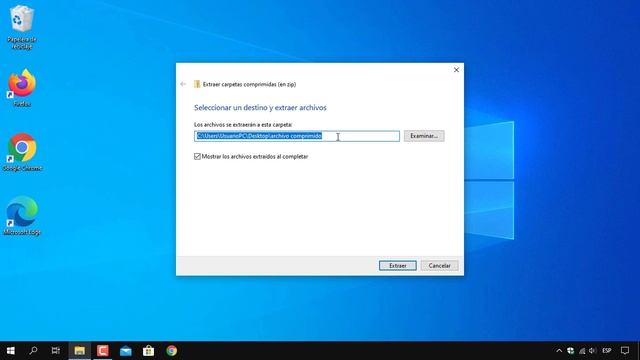
Task: Open File Explorer from the taskbar
Action: [x=80, y=351]
